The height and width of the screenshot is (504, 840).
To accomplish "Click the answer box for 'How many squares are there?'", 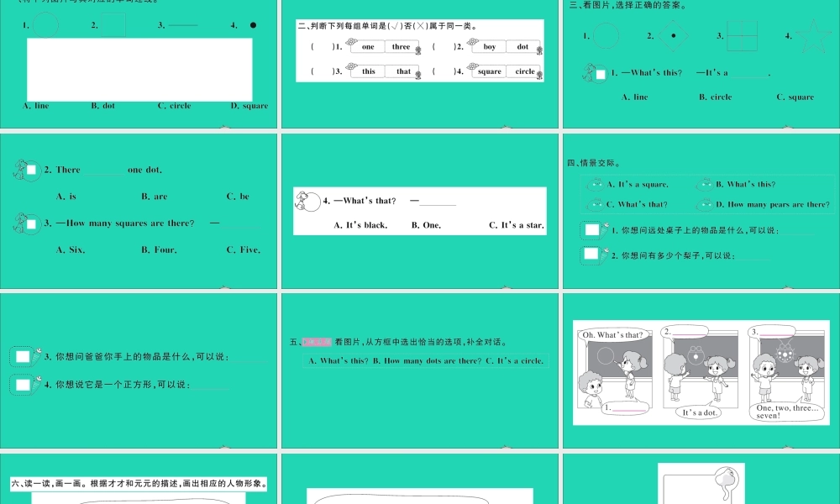I will 32,224.
